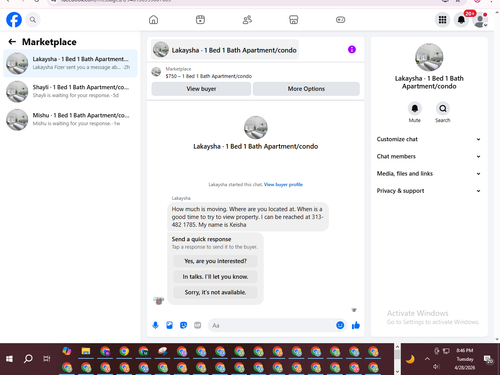Open the account profile picture menu

tap(480, 20)
